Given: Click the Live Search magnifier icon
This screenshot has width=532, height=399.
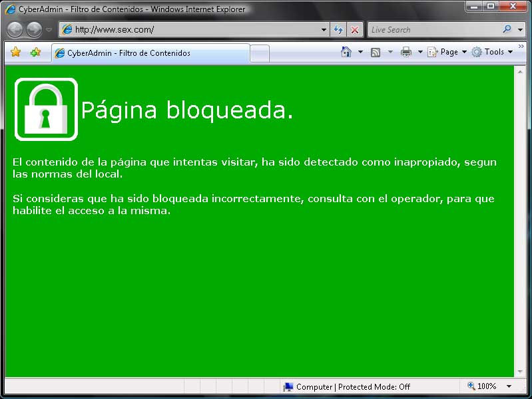Looking at the screenshot, I should pyautogui.click(x=507, y=29).
